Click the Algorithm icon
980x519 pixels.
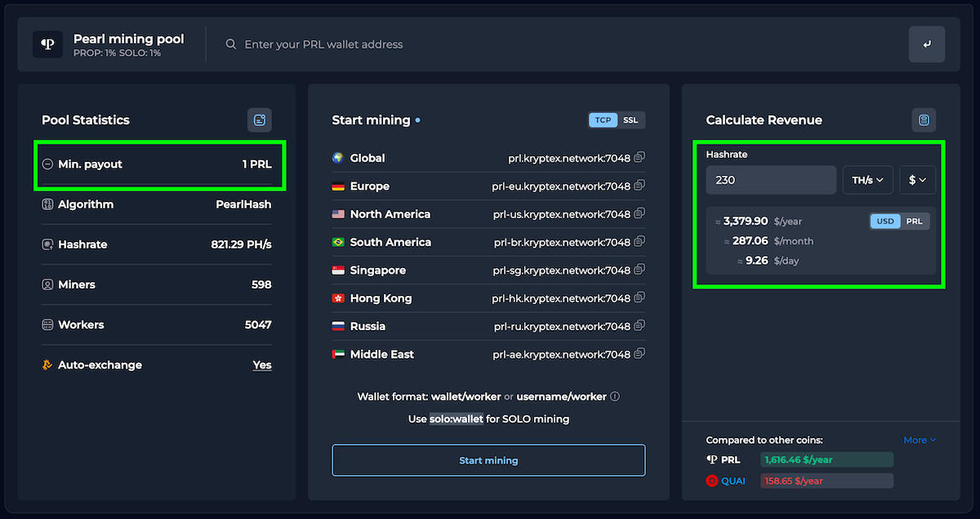[x=47, y=204]
